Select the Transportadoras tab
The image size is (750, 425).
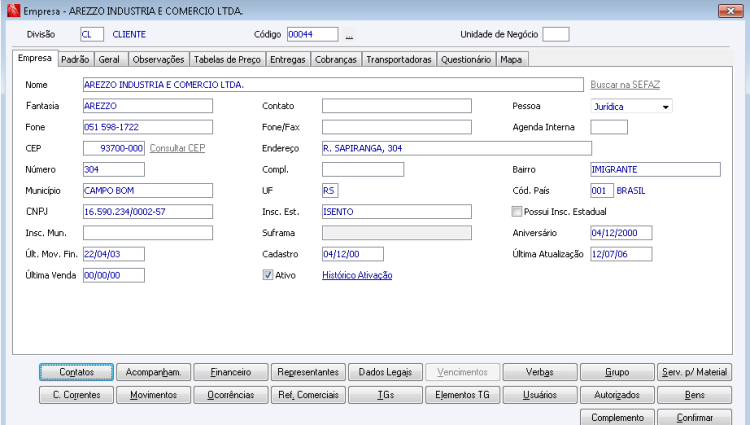(x=399, y=60)
